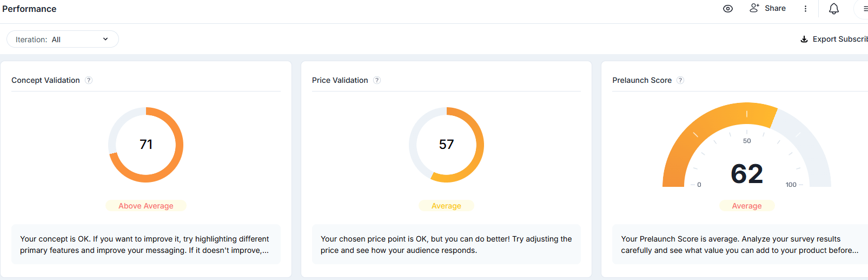Click the download icon beside Export
The image size is (868, 280).
pyautogui.click(x=804, y=39)
